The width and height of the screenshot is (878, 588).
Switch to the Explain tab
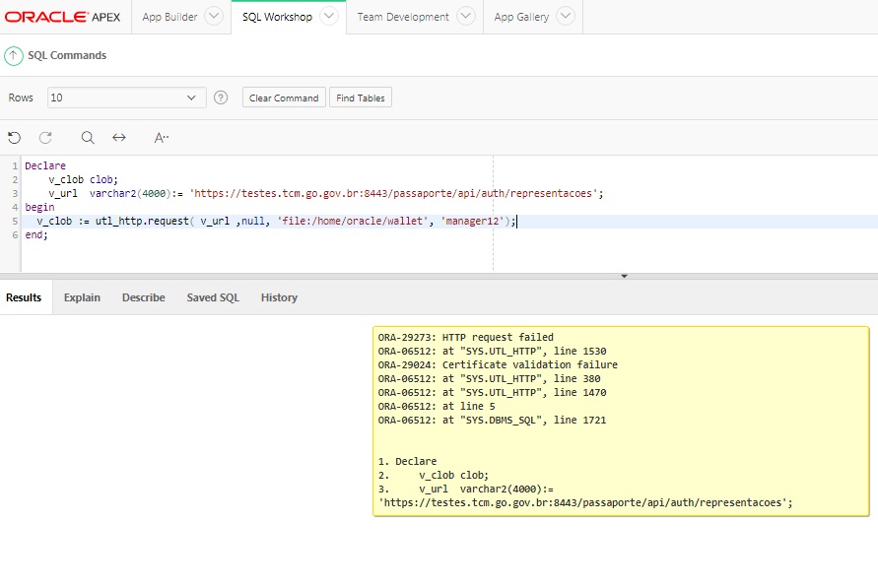pyautogui.click(x=82, y=297)
